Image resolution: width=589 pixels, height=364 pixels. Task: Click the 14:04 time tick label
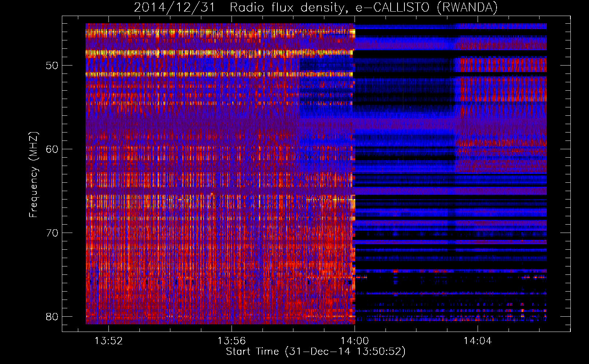tap(478, 341)
